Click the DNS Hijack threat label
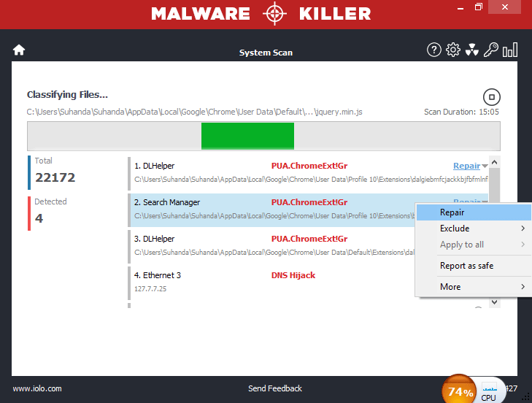The image size is (532, 403). [x=293, y=275]
